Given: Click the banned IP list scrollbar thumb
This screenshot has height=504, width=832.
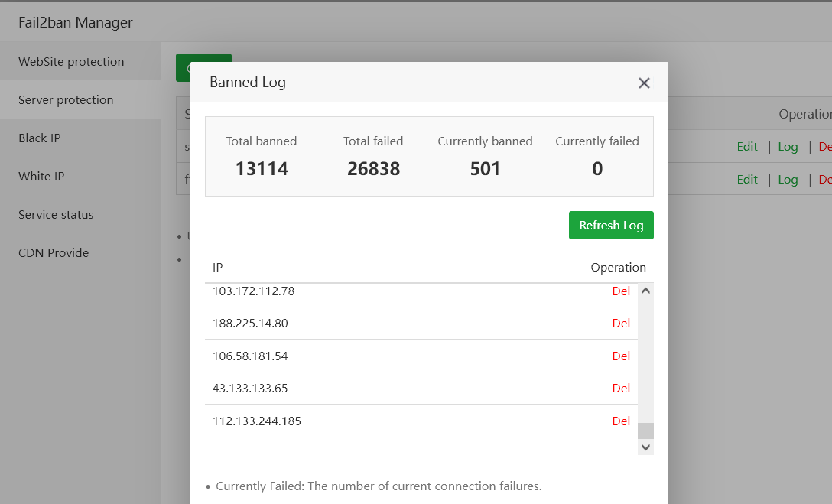Looking at the screenshot, I should point(645,431).
